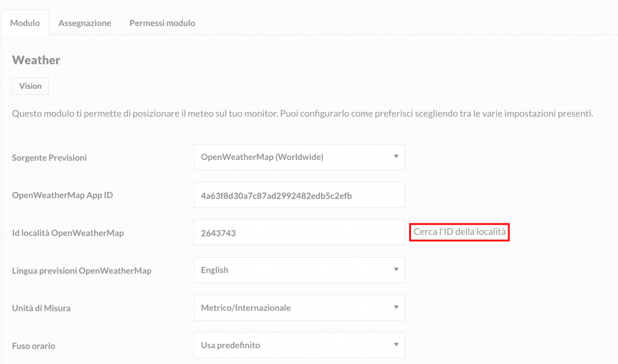This screenshot has width=618, height=364.
Task: Click the Id località field containing 2643743
Action: [299, 232]
